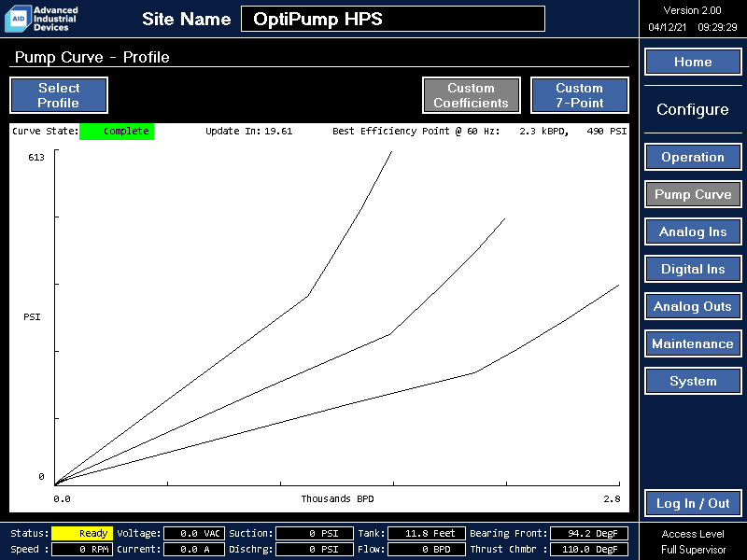Click the Full Supervisor access level text
This screenshot has height=560, width=747.
tap(693, 550)
